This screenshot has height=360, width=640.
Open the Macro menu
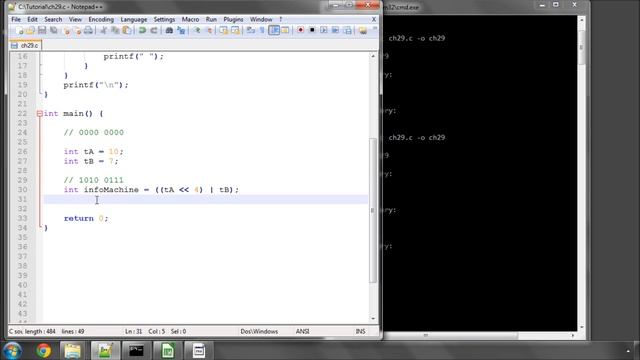click(x=190, y=19)
